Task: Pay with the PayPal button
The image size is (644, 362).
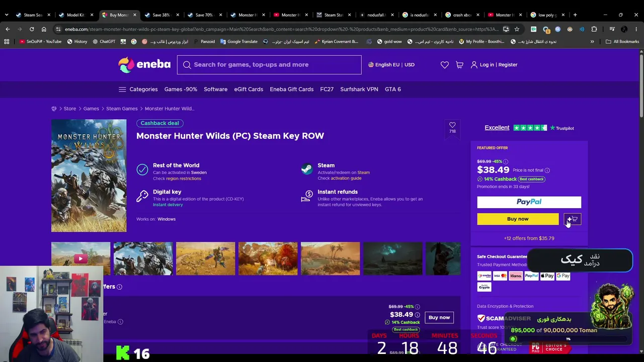Action: tap(529, 202)
